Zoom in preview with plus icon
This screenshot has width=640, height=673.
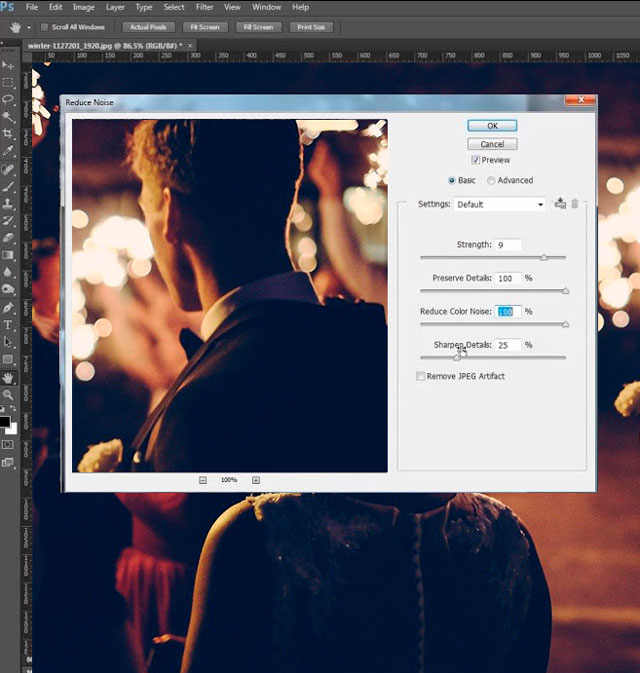coord(256,480)
